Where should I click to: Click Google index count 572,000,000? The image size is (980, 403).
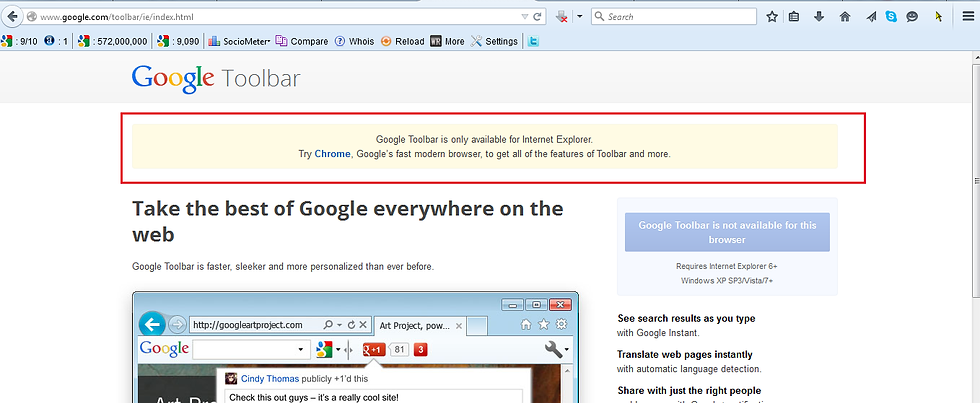point(112,41)
